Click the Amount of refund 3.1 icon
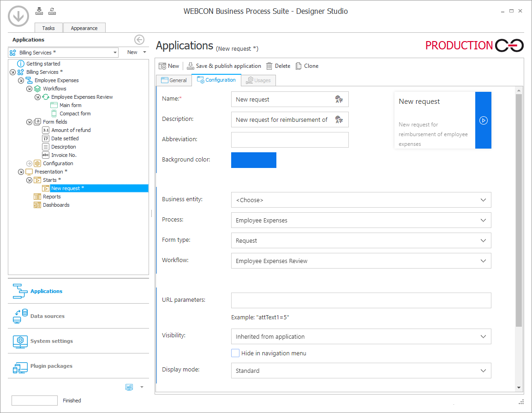The image size is (532, 413). [x=46, y=130]
